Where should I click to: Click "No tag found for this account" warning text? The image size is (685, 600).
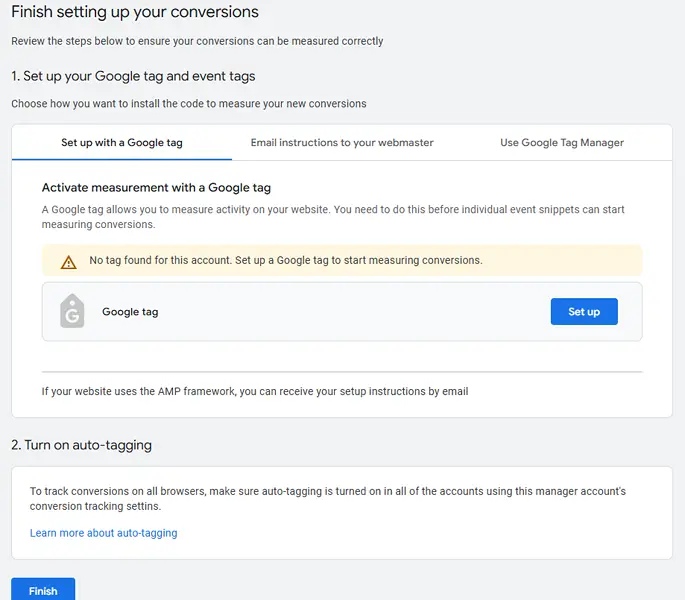[286, 260]
